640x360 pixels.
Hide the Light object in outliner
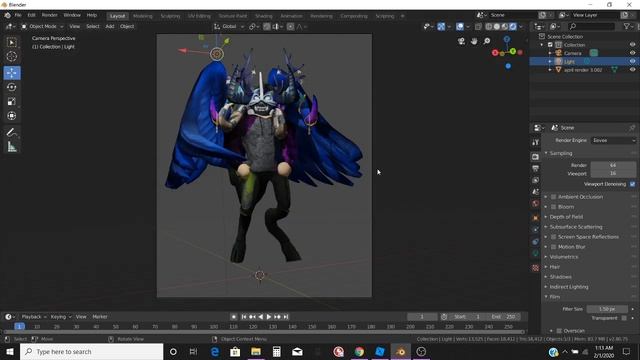click(x=632, y=61)
